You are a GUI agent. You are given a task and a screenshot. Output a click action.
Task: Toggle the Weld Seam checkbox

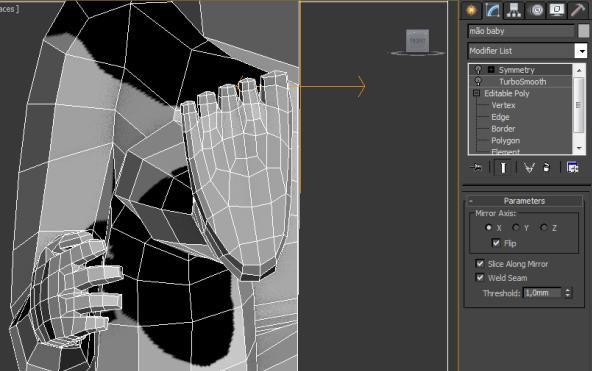(479, 277)
